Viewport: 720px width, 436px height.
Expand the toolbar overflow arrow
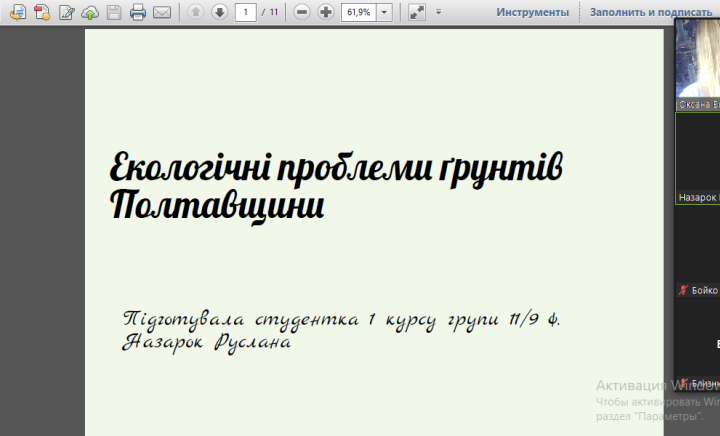point(438,12)
